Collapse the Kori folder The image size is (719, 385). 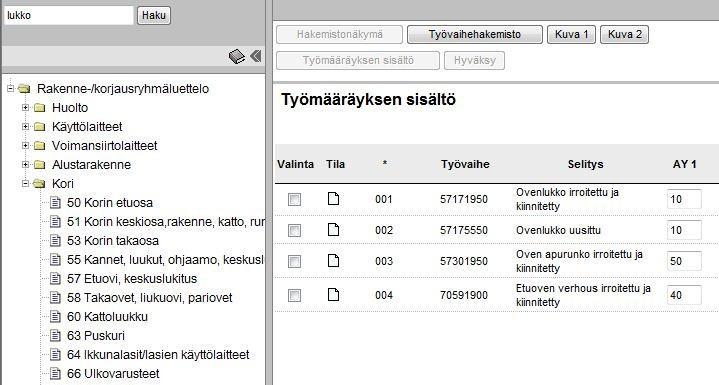tap(26, 183)
